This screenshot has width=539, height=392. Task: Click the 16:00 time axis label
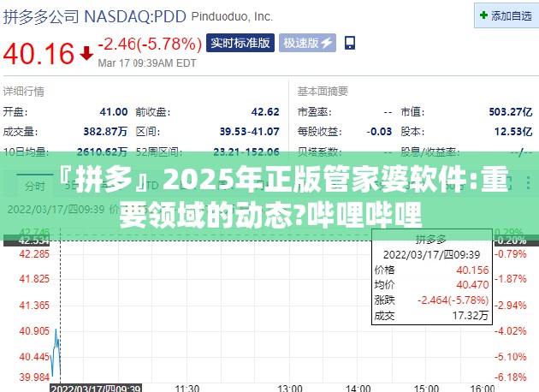[482, 389]
